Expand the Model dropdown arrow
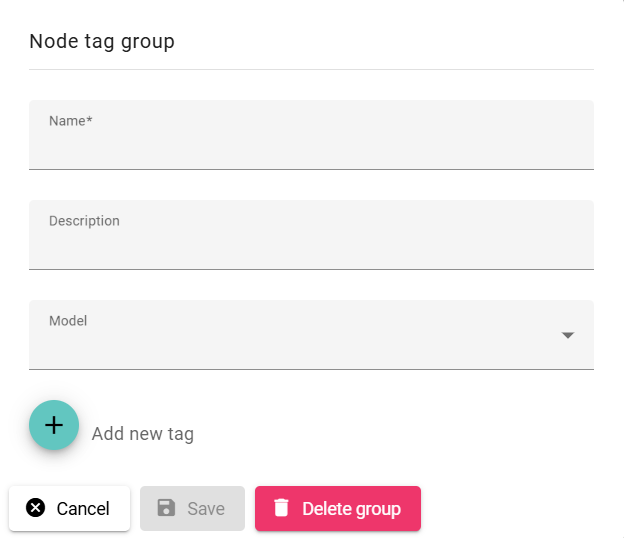The image size is (624, 538). [568, 335]
